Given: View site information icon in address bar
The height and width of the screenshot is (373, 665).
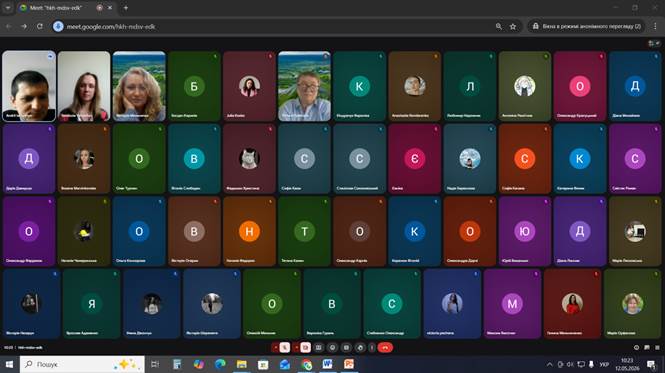Looking at the screenshot, I should tap(58, 26).
